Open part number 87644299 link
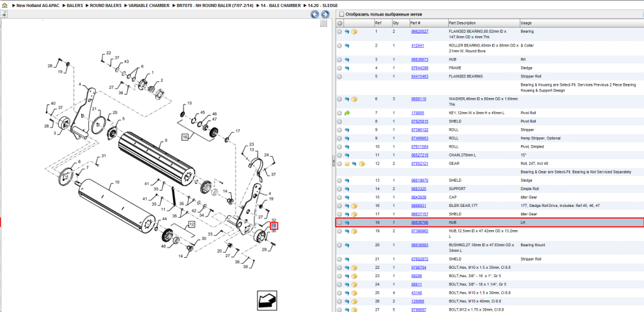The image size is (644, 312). 420,68
